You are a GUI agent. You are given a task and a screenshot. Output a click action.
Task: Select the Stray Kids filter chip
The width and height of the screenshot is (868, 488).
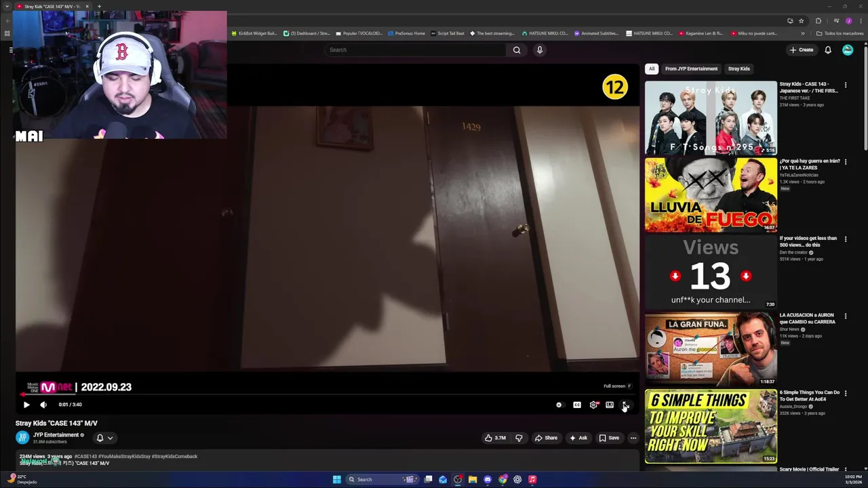click(738, 68)
